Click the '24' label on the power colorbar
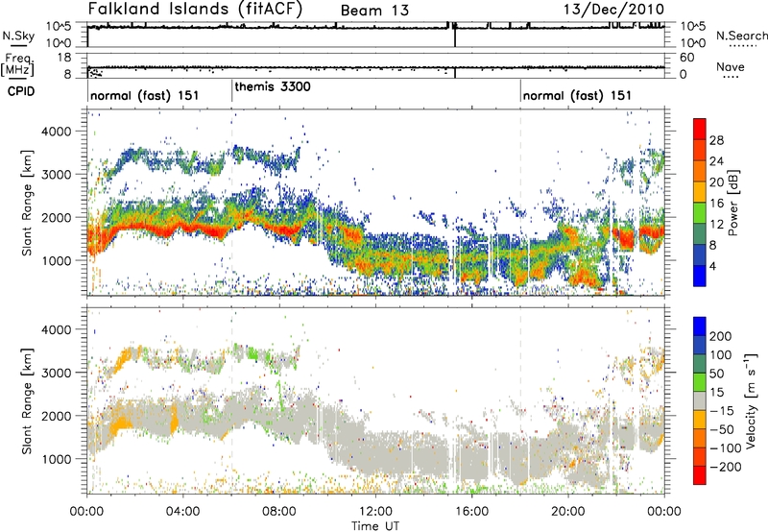The image size is (768, 532). coord(716,161)
